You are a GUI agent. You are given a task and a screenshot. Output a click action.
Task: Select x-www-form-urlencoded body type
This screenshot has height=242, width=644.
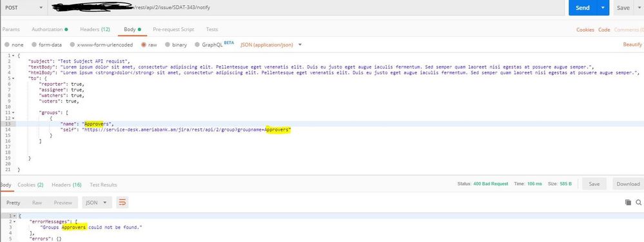[x=101, y=45]
